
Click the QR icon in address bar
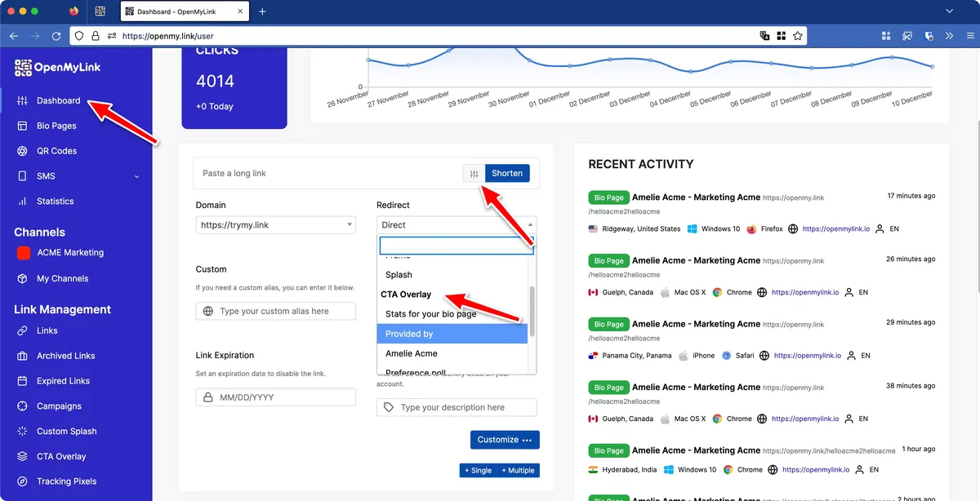[x=781, y=36]
